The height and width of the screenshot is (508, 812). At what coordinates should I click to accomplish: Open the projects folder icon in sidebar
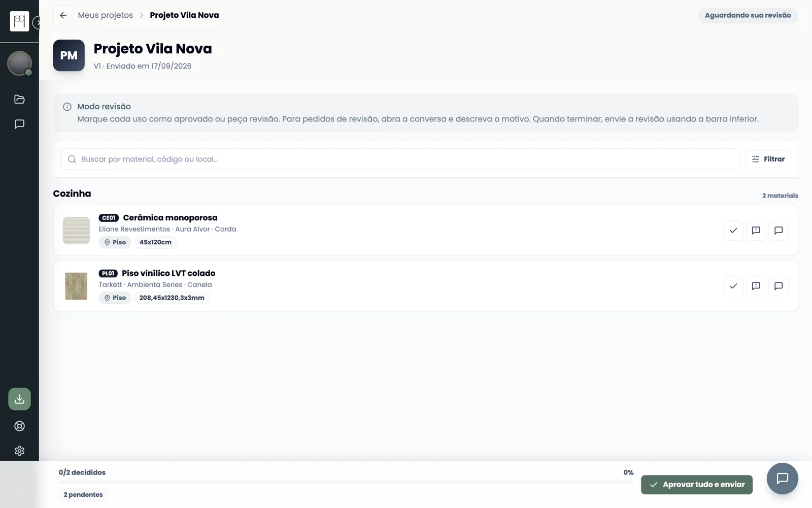coord(19,99)
